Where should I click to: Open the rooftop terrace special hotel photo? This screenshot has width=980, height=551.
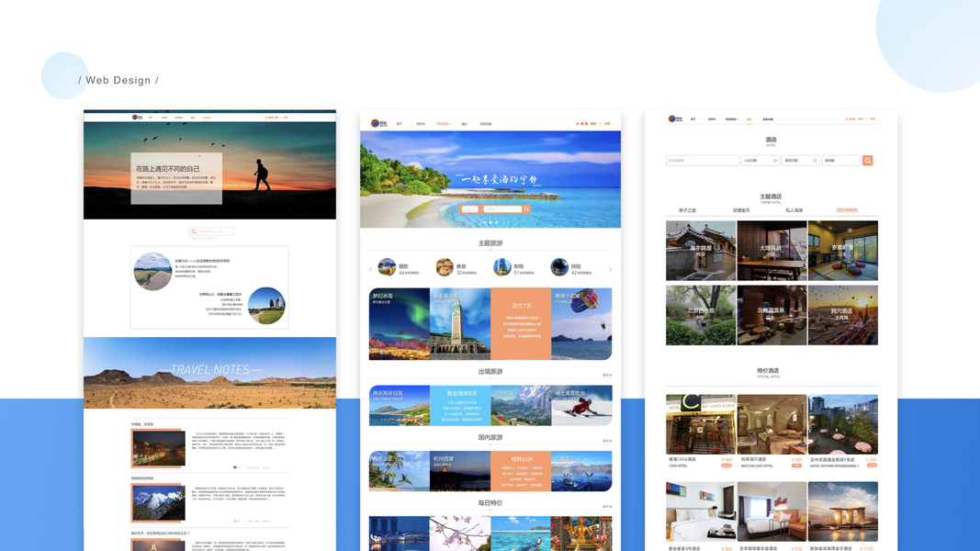coord(843,424)
